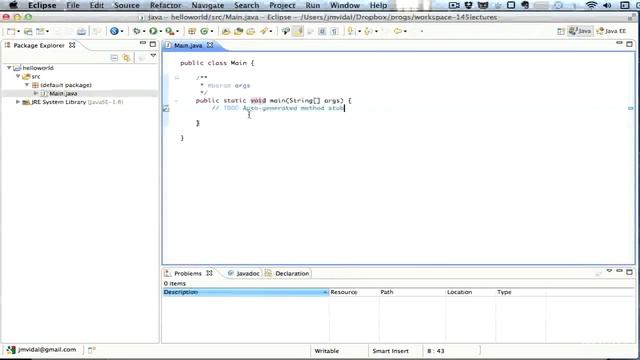Click the Wi-Fi icon in menu bar
The width and height of the screenshot is (640, 360).
[x=591, y=5]
